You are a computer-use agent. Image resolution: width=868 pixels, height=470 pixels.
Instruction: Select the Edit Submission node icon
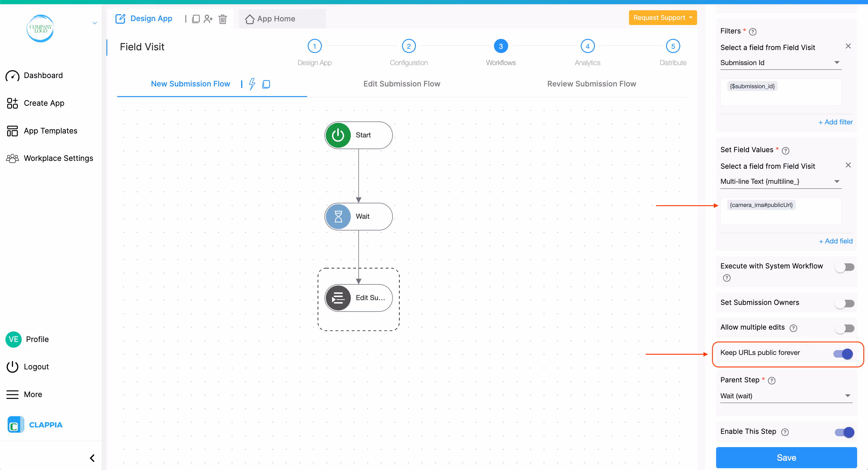(x=338, y=298)
